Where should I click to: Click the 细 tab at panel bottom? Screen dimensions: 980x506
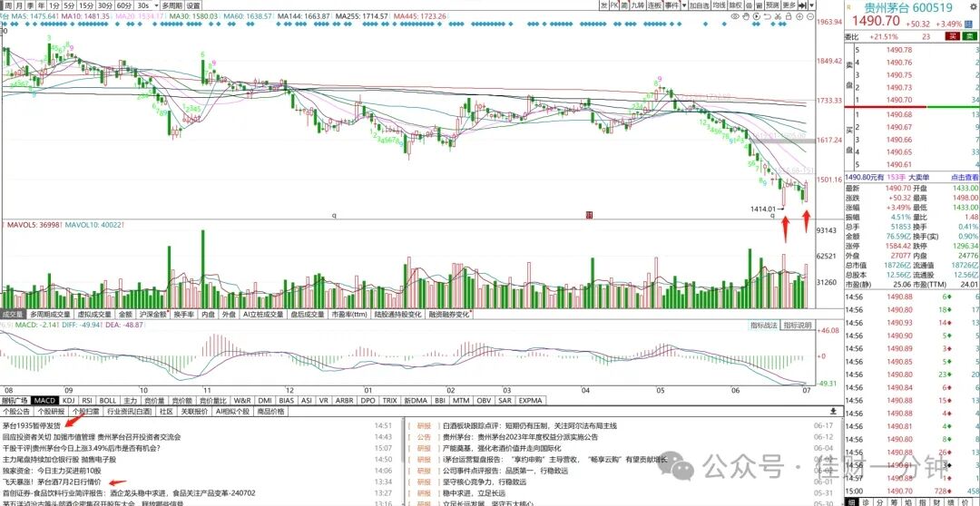(850, 501)
